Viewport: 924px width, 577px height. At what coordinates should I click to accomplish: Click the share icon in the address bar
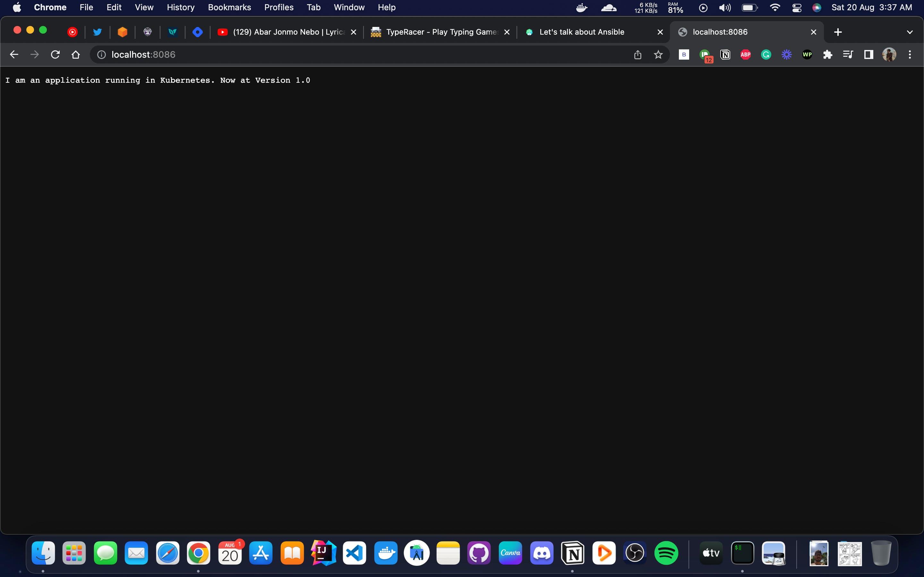[x=637, y=54]
